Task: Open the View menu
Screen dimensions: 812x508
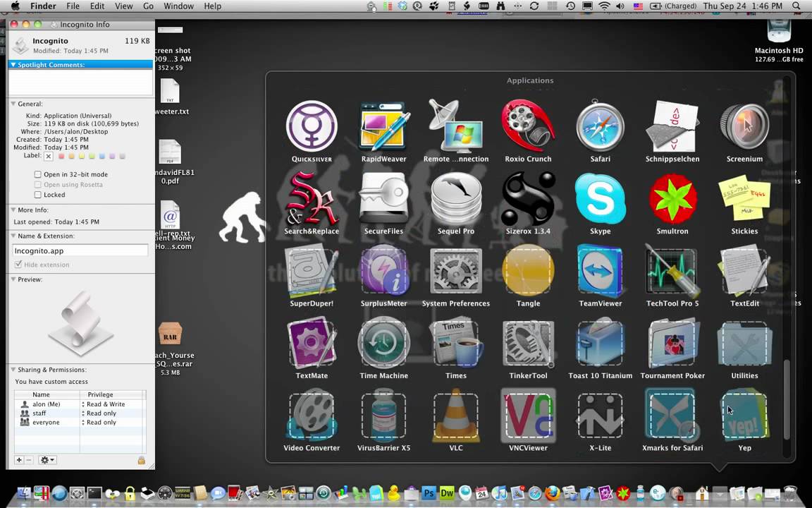Action: tap(124, 6)
